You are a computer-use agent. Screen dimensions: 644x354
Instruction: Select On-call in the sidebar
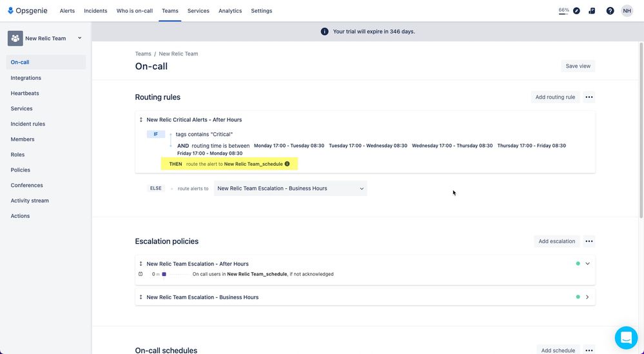click(46, 63)
